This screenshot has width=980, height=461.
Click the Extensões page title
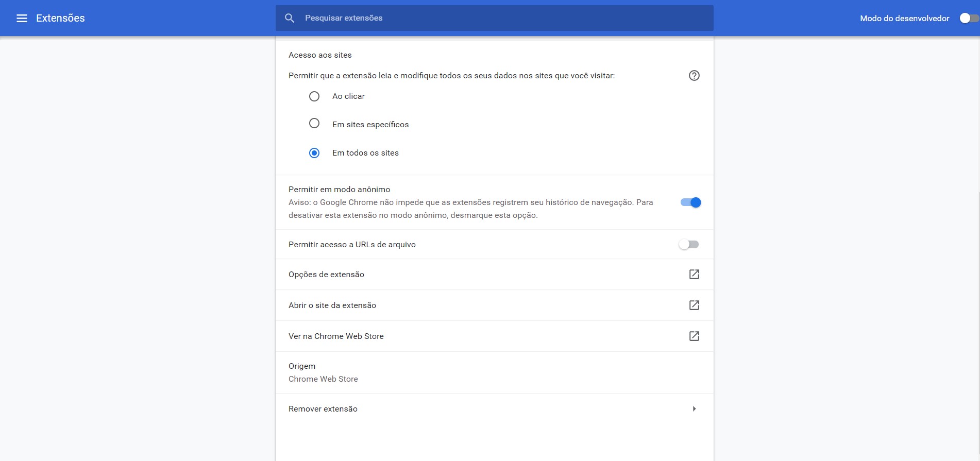click(x=60, y=18)
